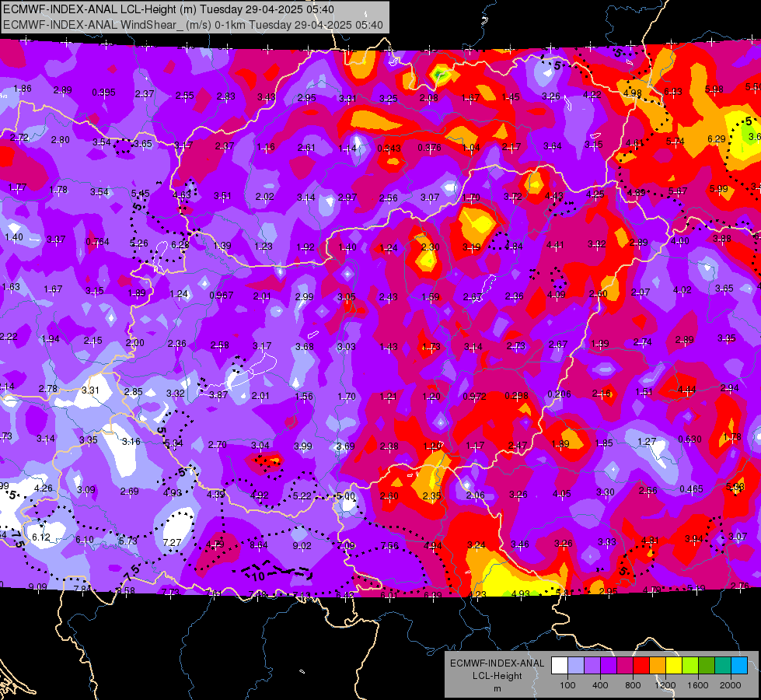Click the wind shear value 0.376

coord(430,147)
